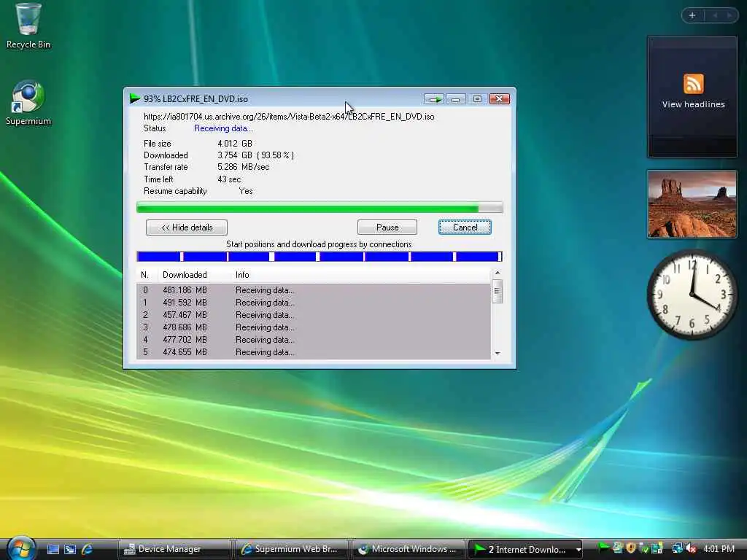Open the Recycle Bin desktop icon
Viewport: 747px width, 560px height.
28,26
